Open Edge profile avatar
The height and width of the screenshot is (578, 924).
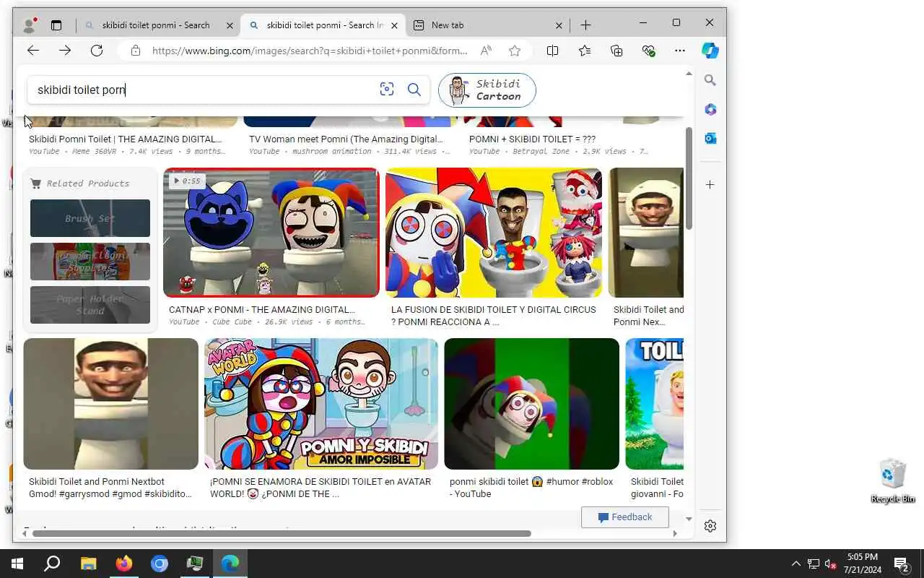click(x=30, y=25)
